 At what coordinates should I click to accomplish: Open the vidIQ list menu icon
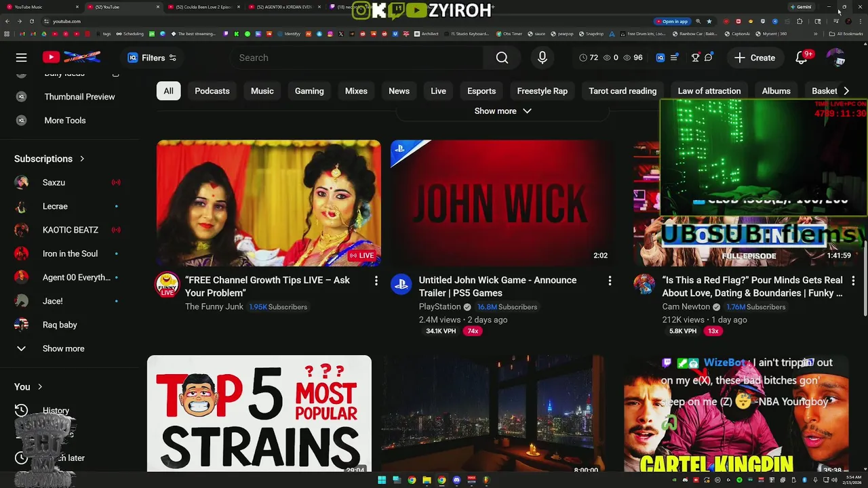tap(674, 58)
